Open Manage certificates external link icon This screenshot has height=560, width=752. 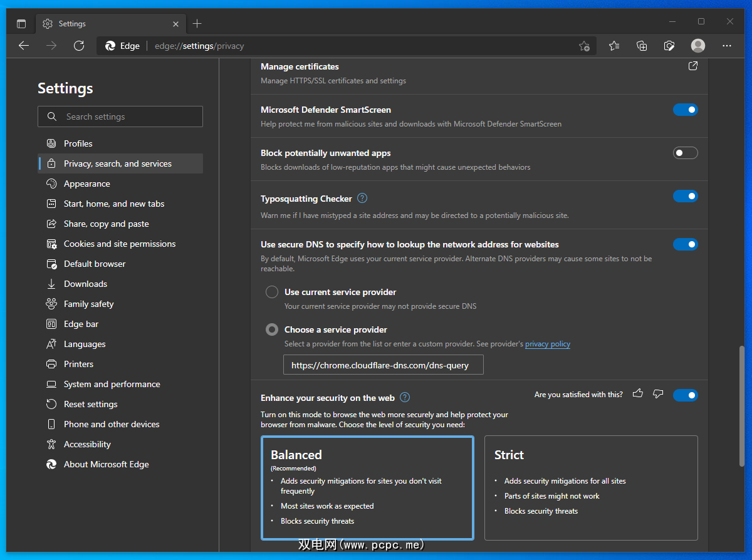[692, 66]
